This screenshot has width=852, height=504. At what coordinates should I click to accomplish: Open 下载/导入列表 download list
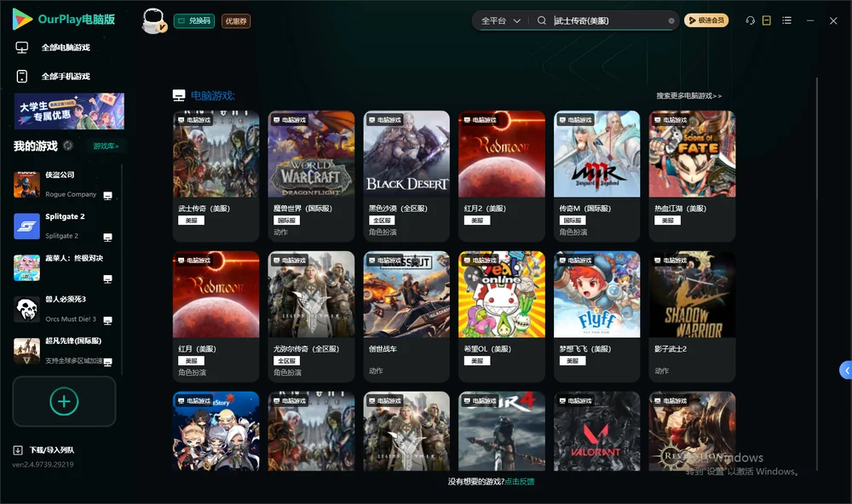pos(44,450)
